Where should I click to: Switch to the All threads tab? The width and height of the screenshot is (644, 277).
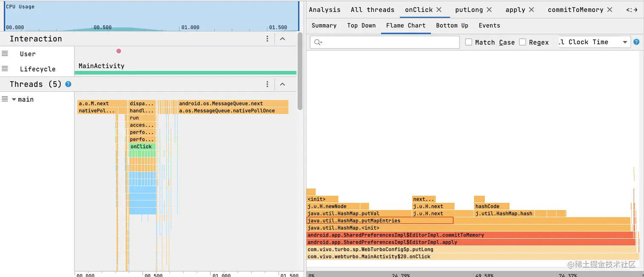[x=372, y=10]
